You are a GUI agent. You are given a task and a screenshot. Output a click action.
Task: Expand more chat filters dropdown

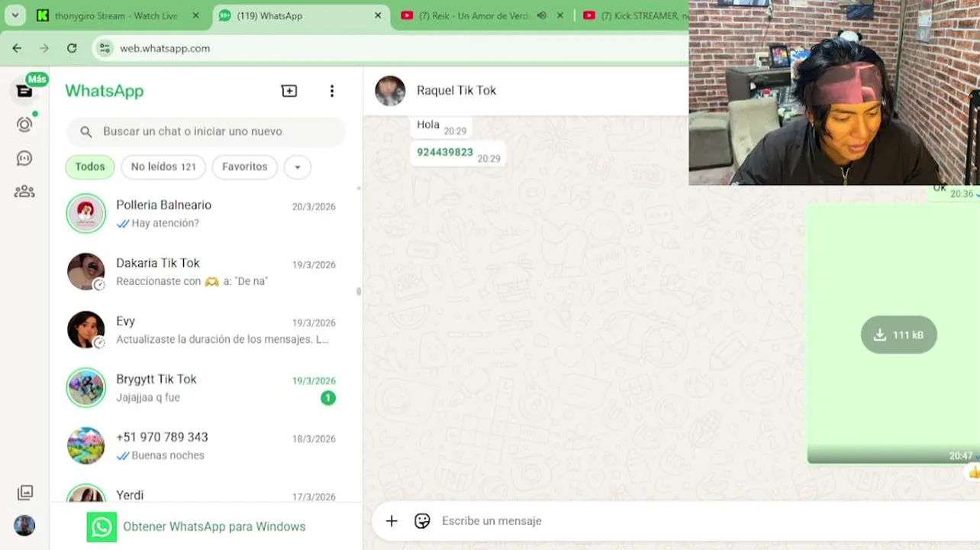click(298, 167)
